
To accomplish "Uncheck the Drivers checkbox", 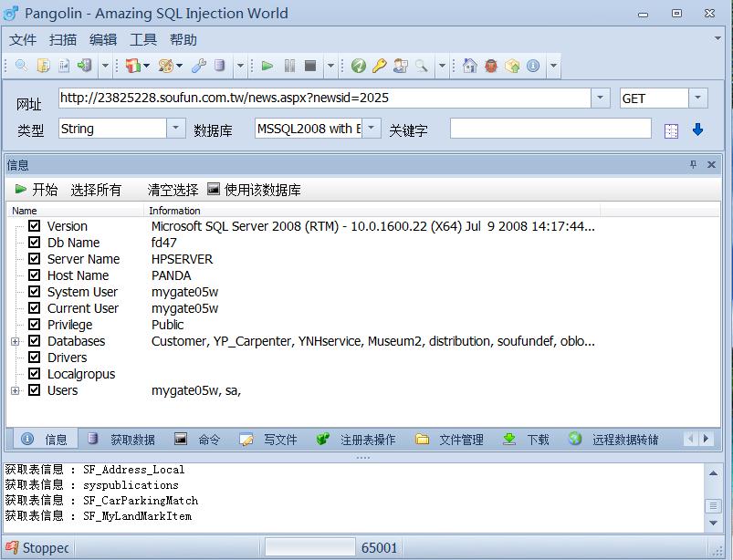I will (34, 358).
